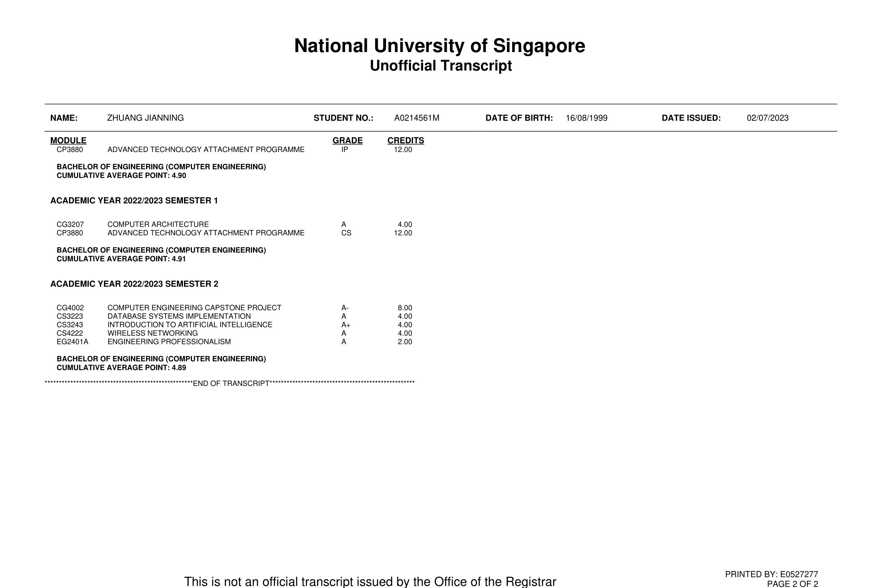
Task: Click 'ENGINEERING PROFESSIONALISM' module title
Action: (x=169, y=342)
